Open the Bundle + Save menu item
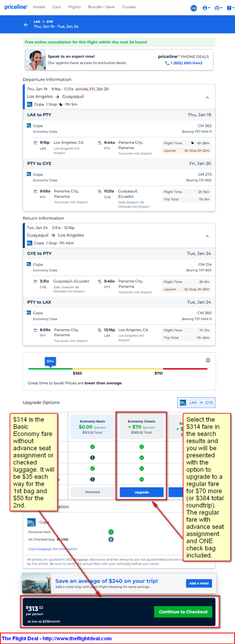 coord(101,7)
